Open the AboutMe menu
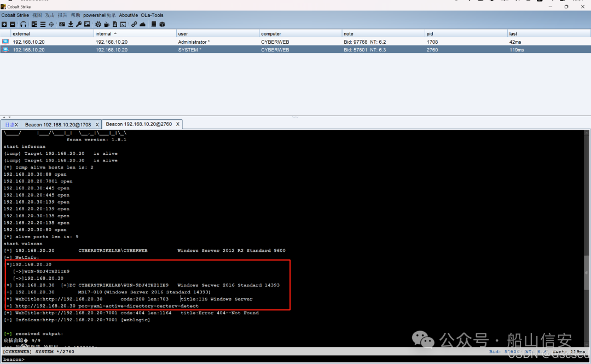Image resolution: width=591 pixels, height=364 pixels. (x=129, y=15)
